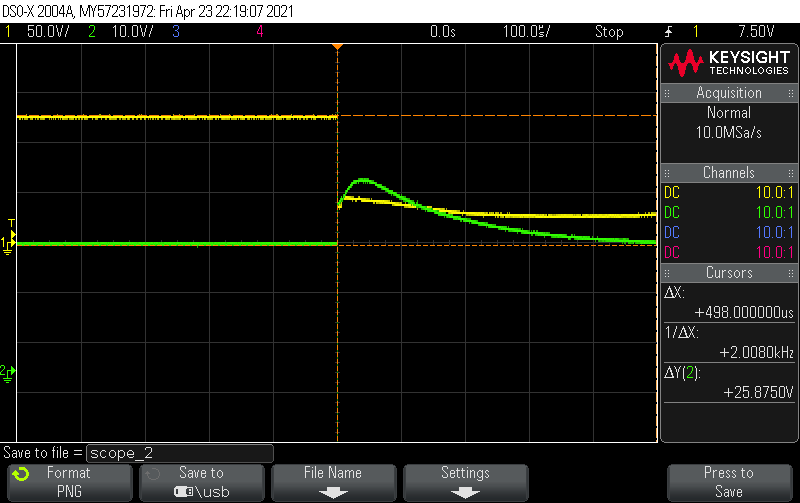800x503 pixels.
Task: Open the Cursors panel header
Action: [729, 274]
